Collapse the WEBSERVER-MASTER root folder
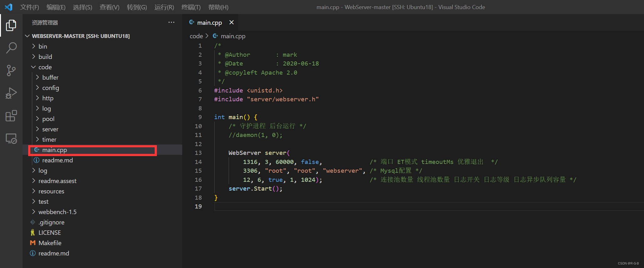This screenshot has height=268, width=644. [28, 36]
